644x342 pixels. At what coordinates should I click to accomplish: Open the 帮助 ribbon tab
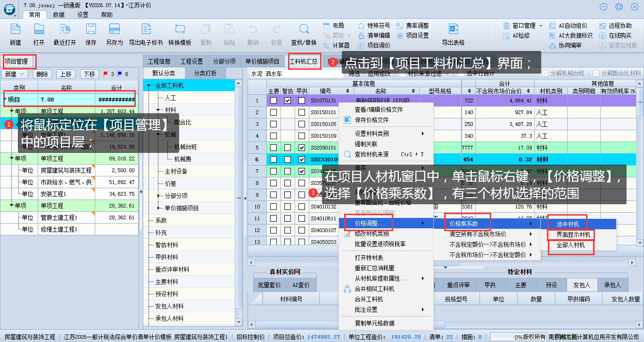(107, 15)
